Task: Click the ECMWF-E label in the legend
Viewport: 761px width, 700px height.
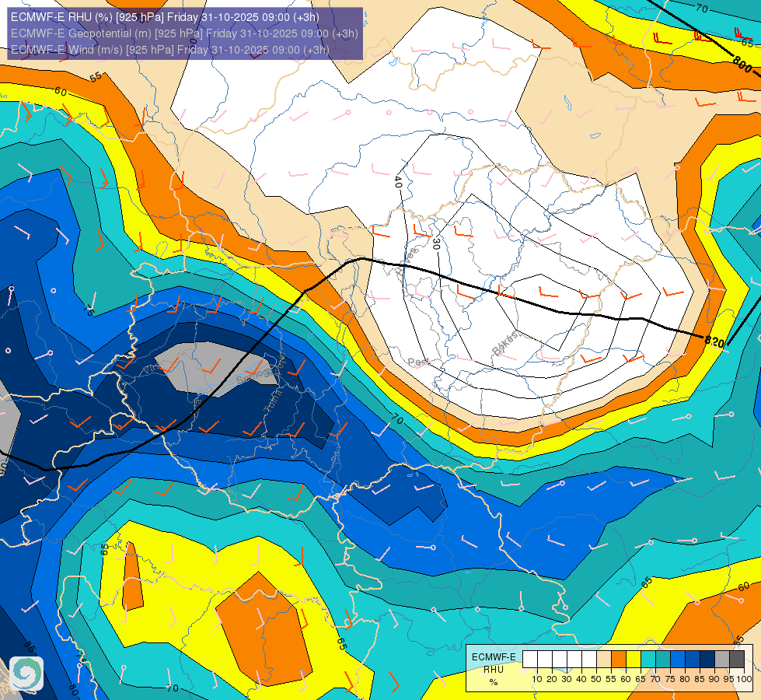Action: point(494,656)
